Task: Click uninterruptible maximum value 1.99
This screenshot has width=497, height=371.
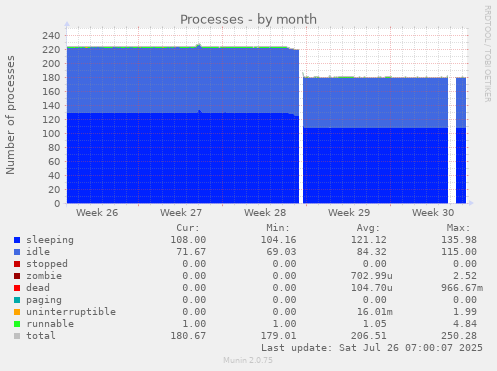Action: pos(465,312)
